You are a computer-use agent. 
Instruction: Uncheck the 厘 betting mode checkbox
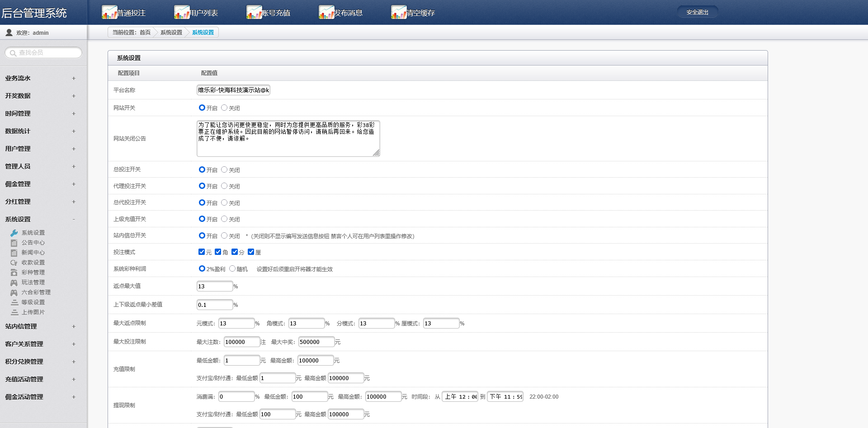[251, 252]
